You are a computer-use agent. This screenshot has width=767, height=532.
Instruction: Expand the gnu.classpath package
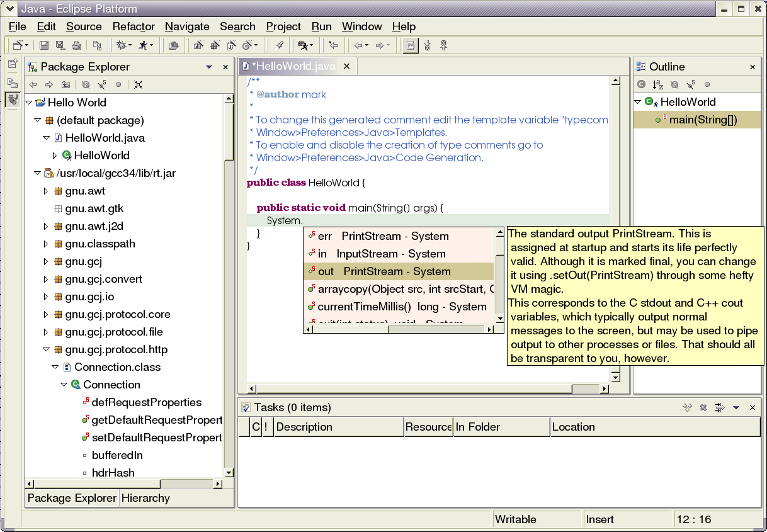(x=46, y=244)
